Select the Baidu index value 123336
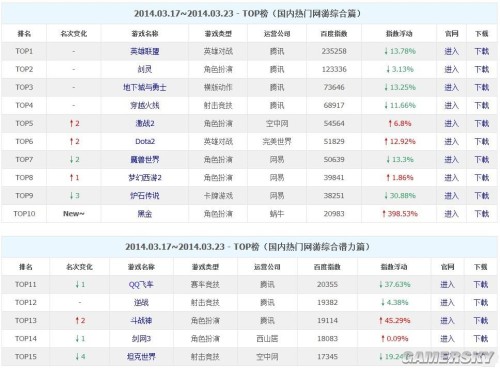The width and height of the screenshot is (500, 369). tap(334, 69)
